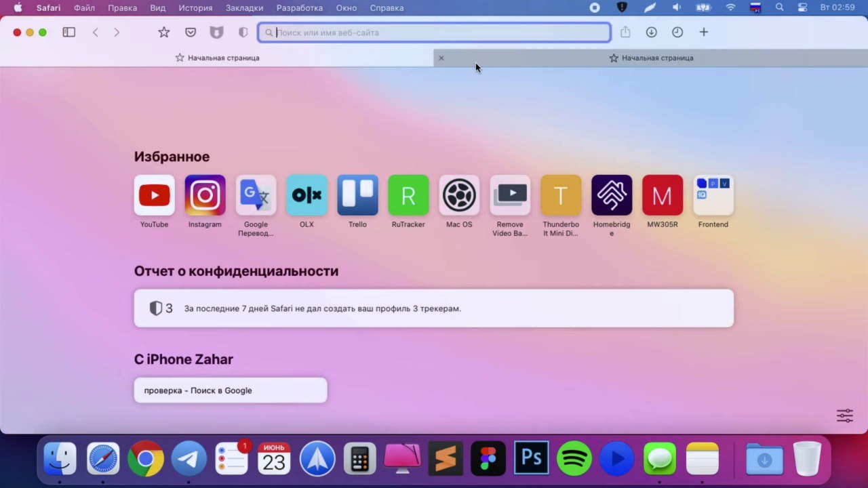The width and height of the screenshot is (868, 488).
Task: Launch Photoshop from the Dock
Action: pos(531,460)
